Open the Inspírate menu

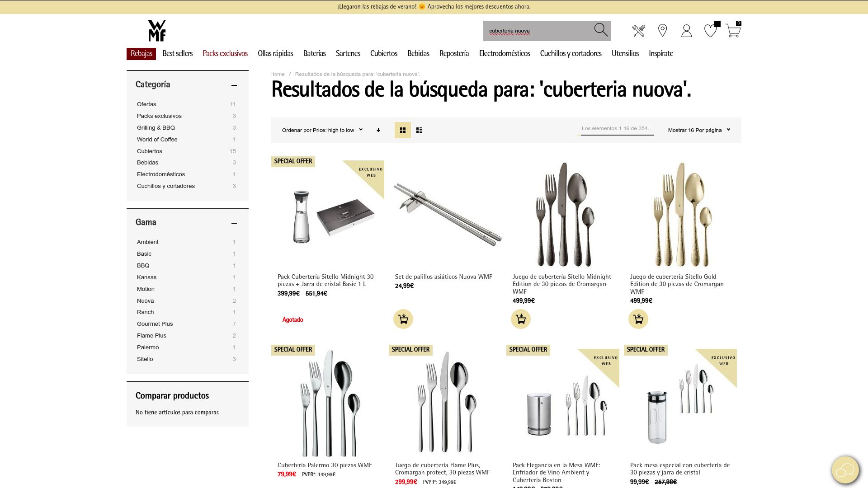click(661, 53)
